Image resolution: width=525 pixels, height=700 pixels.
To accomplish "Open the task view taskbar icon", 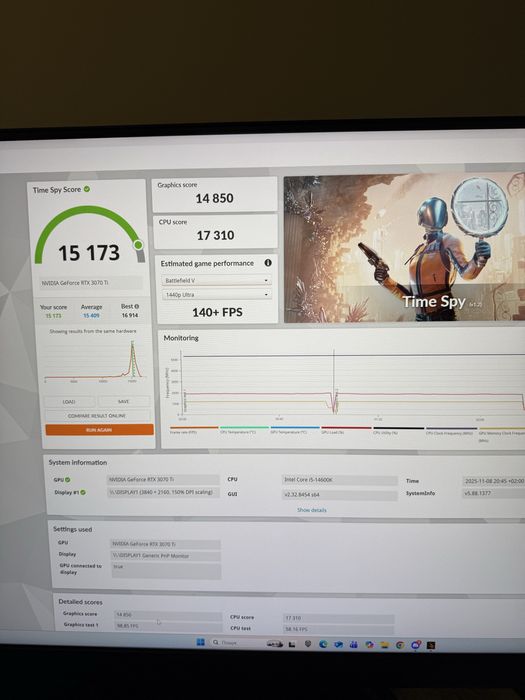I will tap(292, 644).
